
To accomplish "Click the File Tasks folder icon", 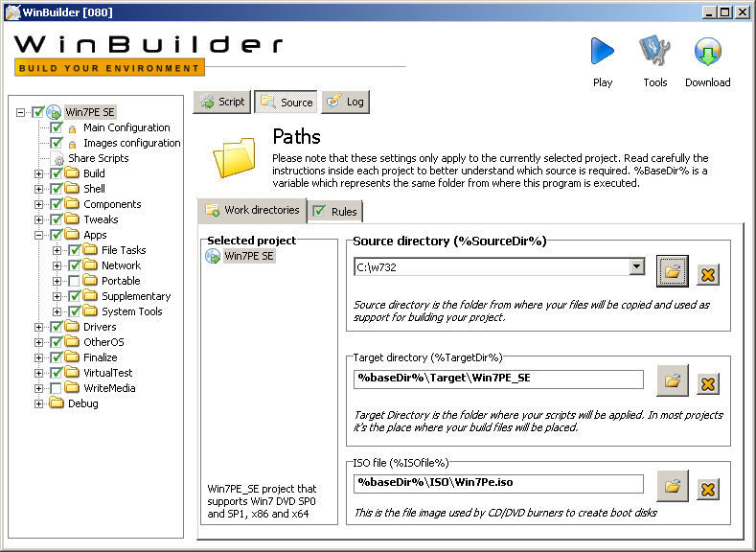I will [90, 250].
